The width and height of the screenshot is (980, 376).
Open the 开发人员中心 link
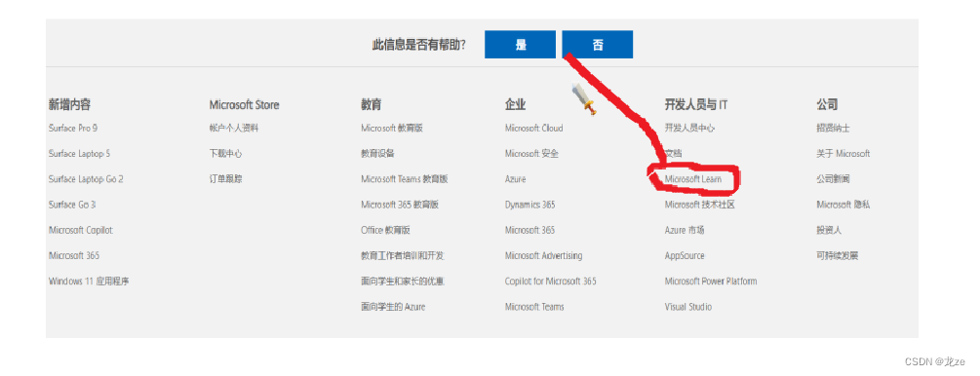(x=690, y=128)
